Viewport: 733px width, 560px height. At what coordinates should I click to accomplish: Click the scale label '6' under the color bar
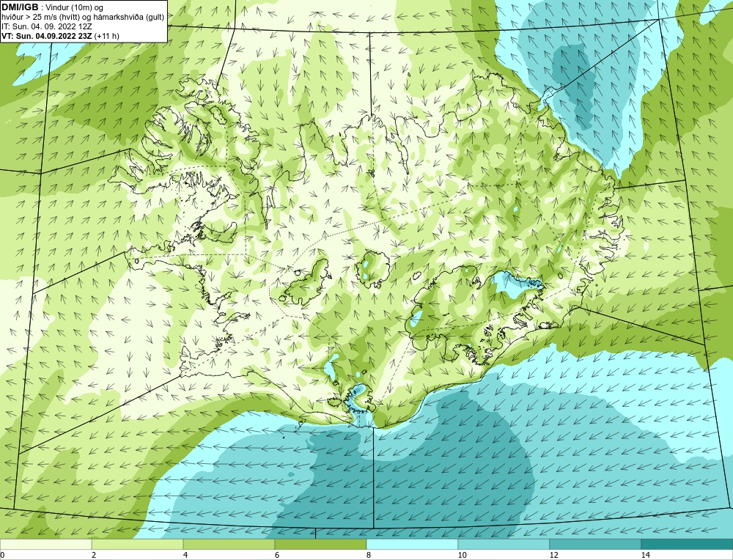(x=277, y=555)
